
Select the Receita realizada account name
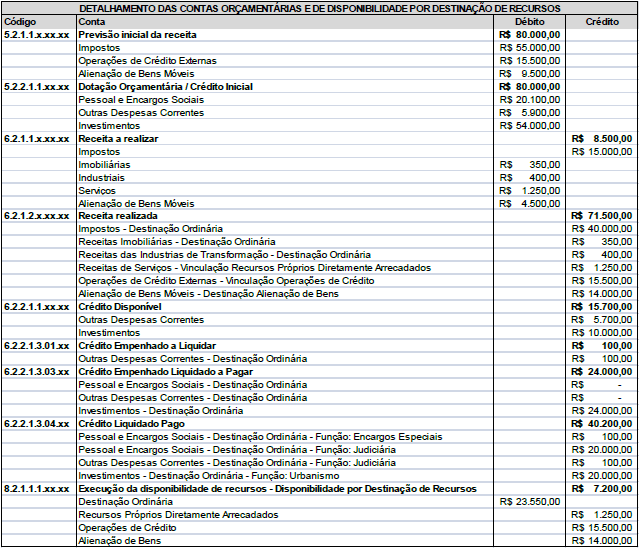[118, 216]
